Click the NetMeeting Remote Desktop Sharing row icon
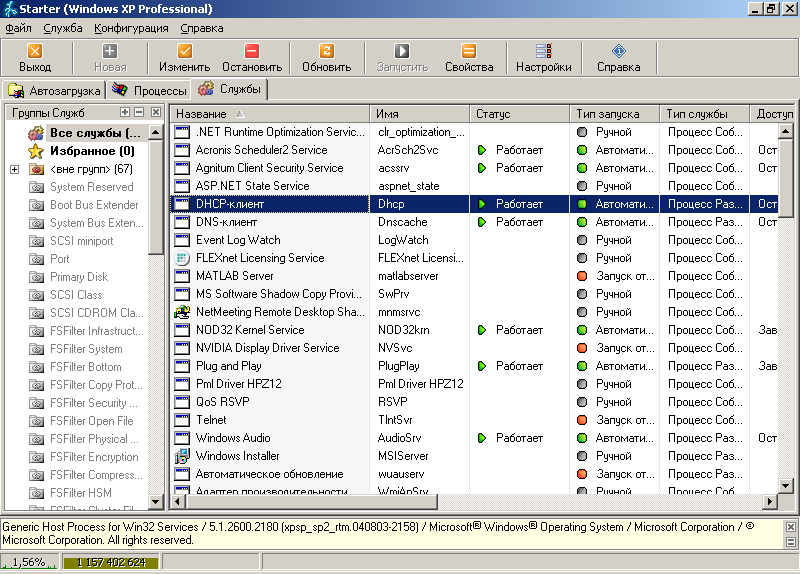This screenshot has width=800, height=574. [x=182, y=312]
